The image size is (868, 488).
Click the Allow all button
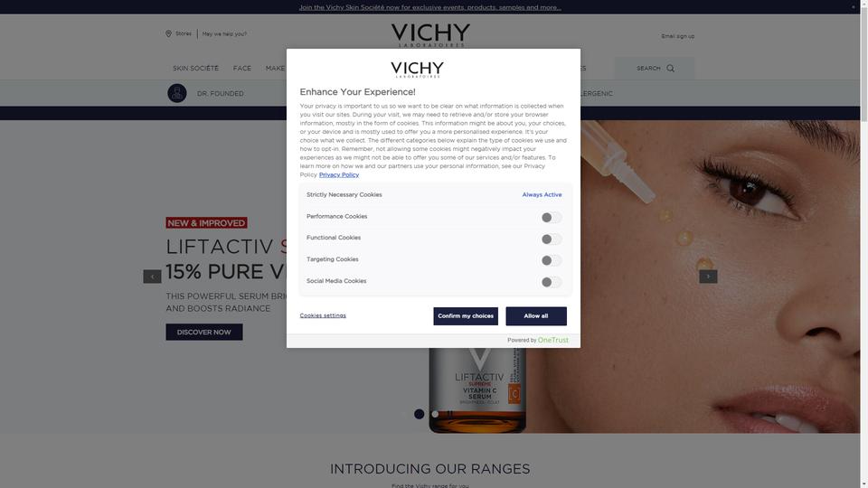[536, 316]
